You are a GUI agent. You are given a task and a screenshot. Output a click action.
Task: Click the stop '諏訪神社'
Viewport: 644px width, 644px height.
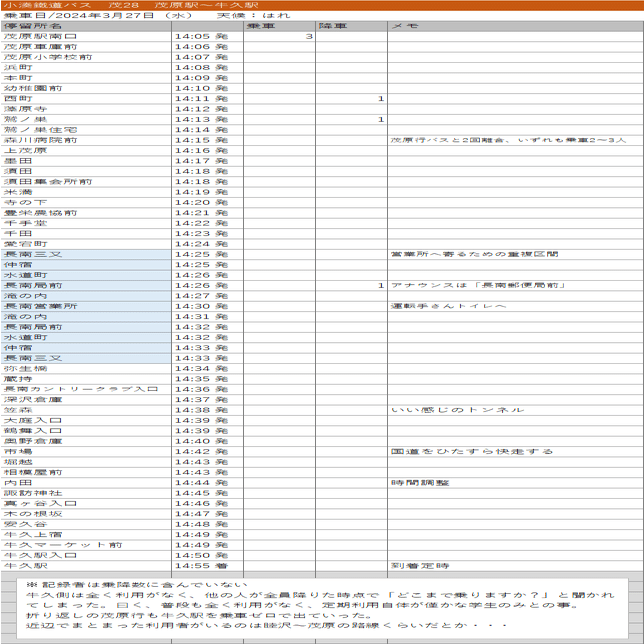click(x=33, y=493)
